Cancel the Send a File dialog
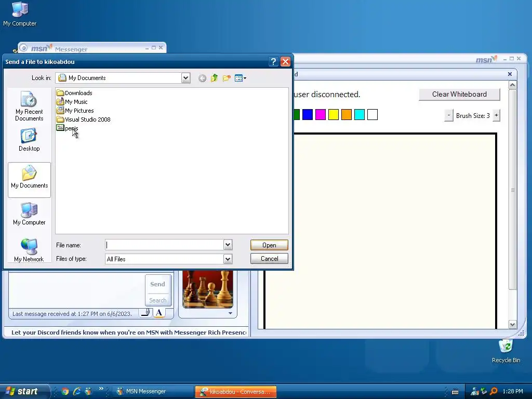This screenshot has width=532, height=399. pos(269,259)
